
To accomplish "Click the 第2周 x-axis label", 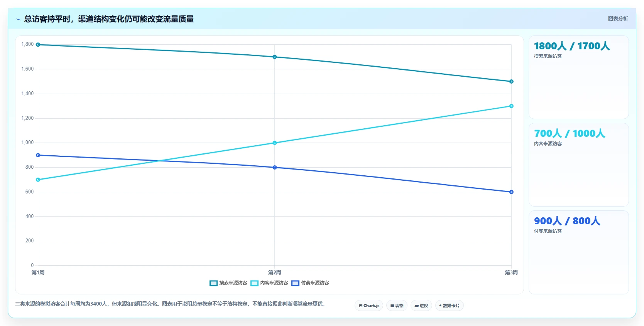I will (275, 272).
